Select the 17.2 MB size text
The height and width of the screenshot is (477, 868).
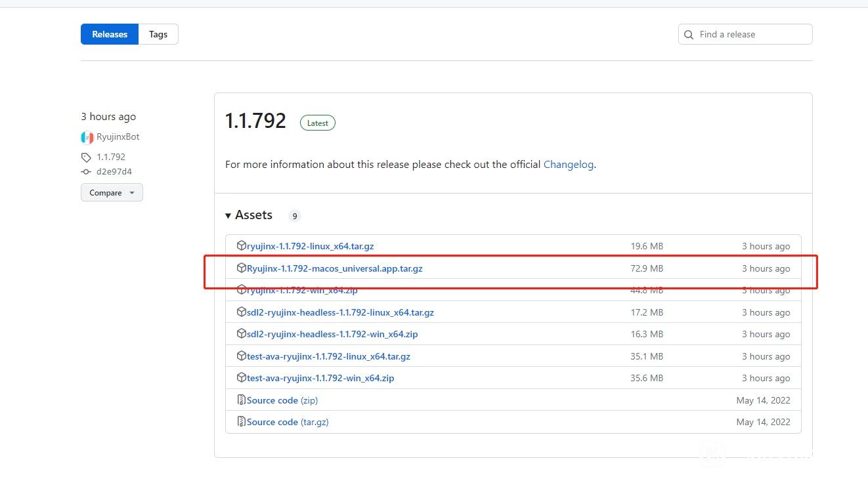pos(647,312)
